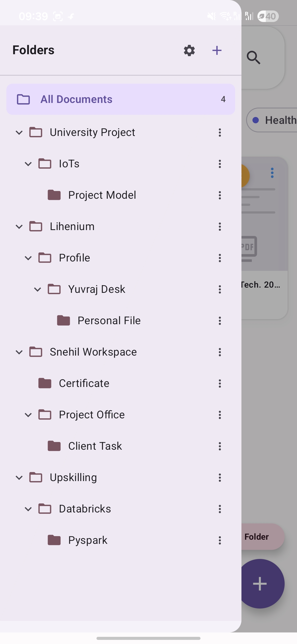297x644 pixels.
Task: Open three-dot menu for Project Model
Action: [x=220, y=195]
